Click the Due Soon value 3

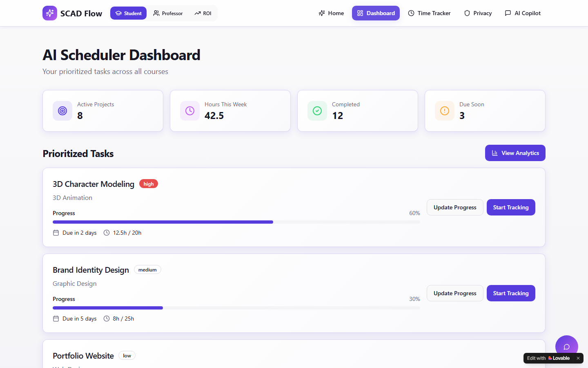(462, 116)
